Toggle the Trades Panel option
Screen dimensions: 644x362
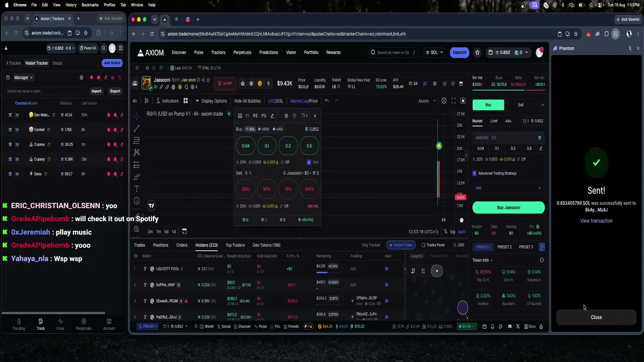coord(433,245)
